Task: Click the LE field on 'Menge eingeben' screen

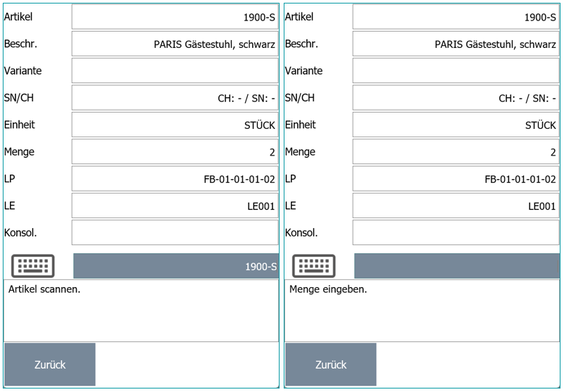Action: tap(456, 206)
